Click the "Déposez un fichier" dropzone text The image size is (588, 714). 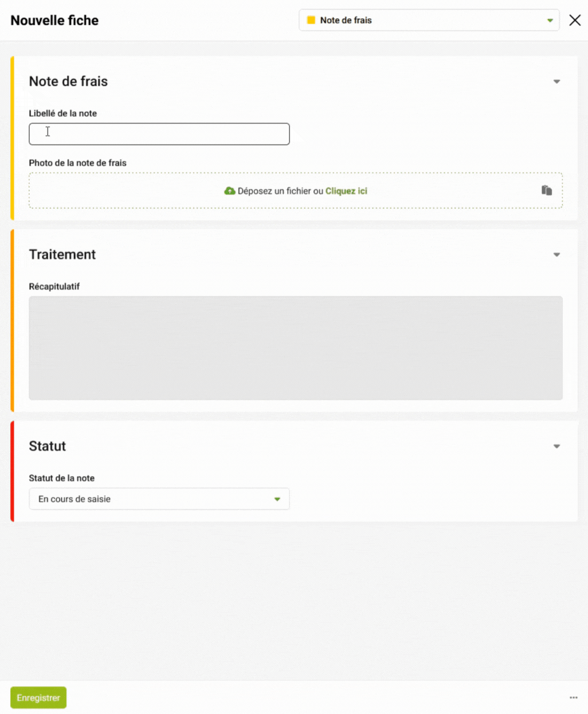tap(274, 191)
